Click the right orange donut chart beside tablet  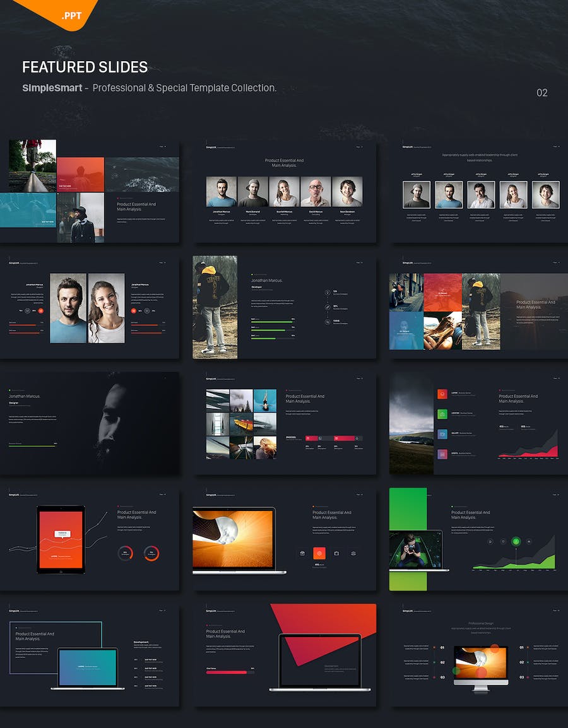[x=151, y=553]
